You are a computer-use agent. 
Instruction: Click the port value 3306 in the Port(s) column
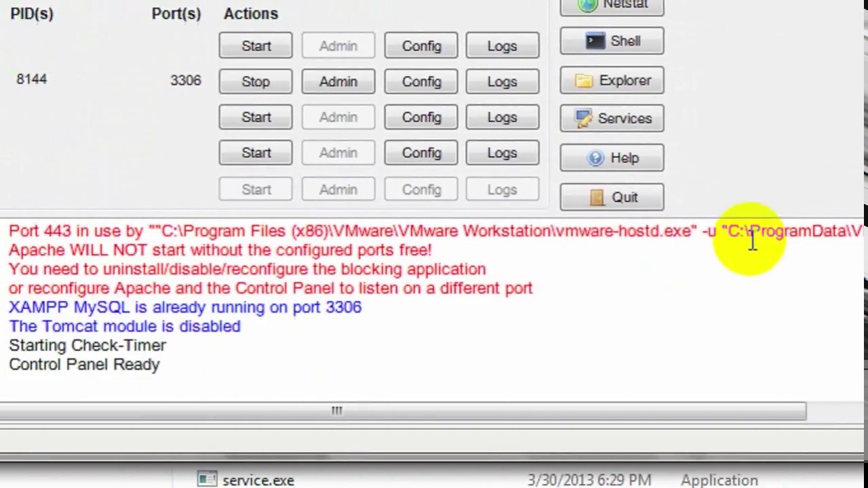click(x=185, y=81)
